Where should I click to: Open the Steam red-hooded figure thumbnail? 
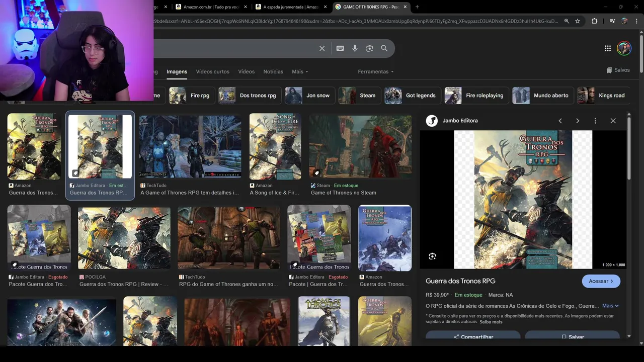360,147
